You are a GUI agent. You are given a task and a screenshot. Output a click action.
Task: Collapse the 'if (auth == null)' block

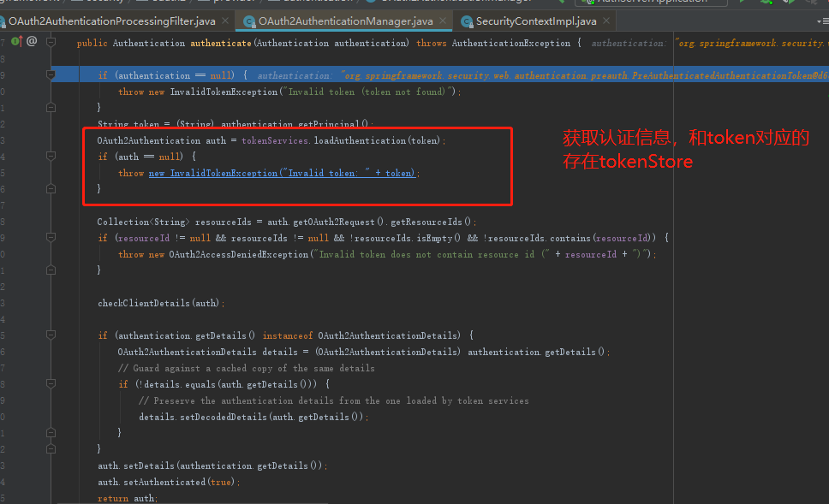pyautogui.click(x=51, y=156)
